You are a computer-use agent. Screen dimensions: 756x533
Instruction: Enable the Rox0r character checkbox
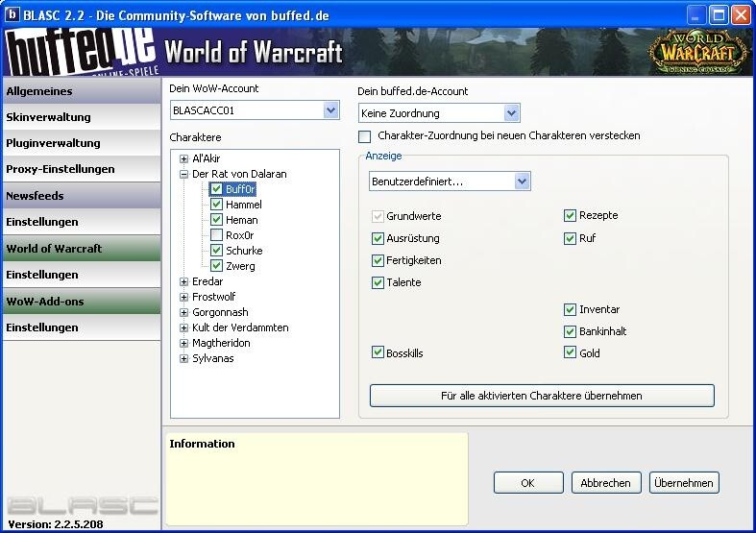click(216, 235)
